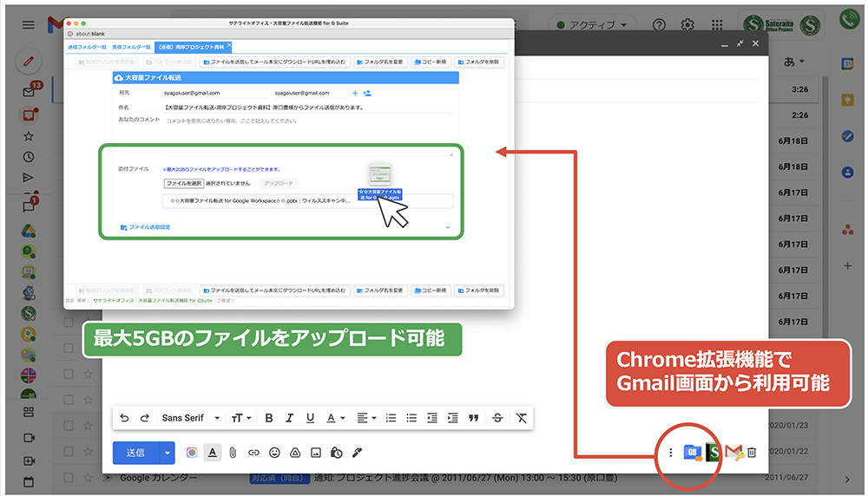Open contacts picker icon next to recipients
The width and height of the screenshot is (868, 496).
(x=367, y=93)
